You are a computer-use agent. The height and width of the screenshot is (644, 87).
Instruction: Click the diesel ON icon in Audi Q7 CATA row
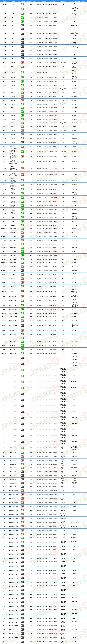pyautogui.click(x=22, y=39)
